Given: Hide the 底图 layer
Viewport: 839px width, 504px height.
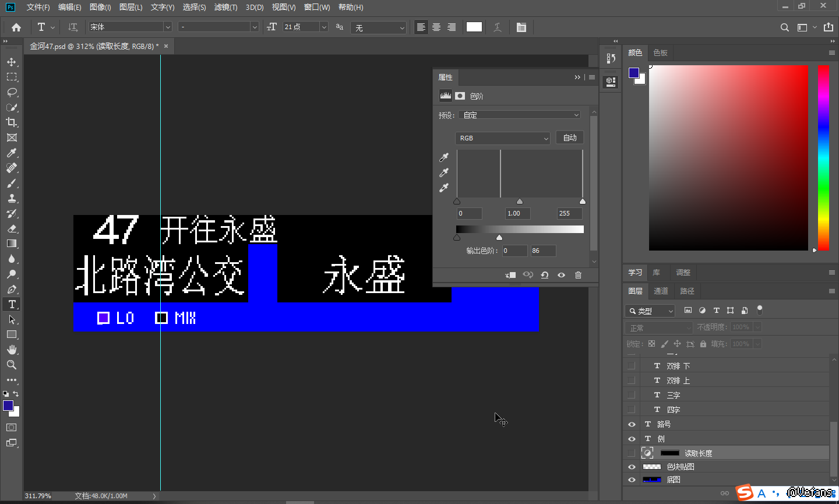Looking at the screenshot, I should tap(632, 480).
